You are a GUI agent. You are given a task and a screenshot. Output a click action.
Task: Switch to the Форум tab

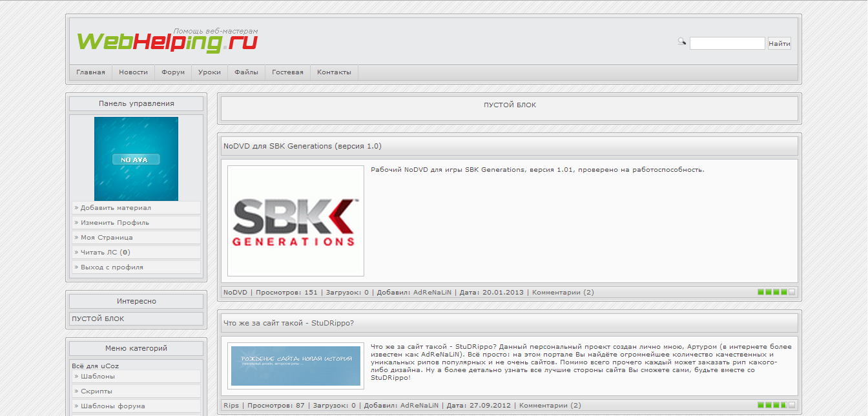point(172,72)
